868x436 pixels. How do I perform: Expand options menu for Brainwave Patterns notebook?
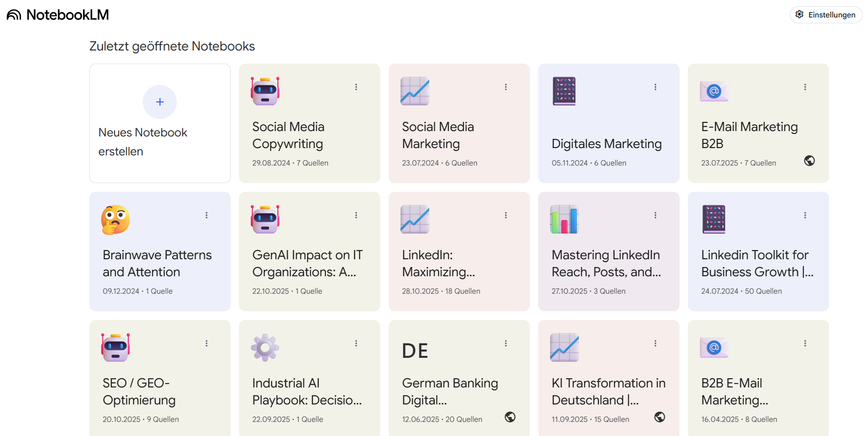[206, 215]
